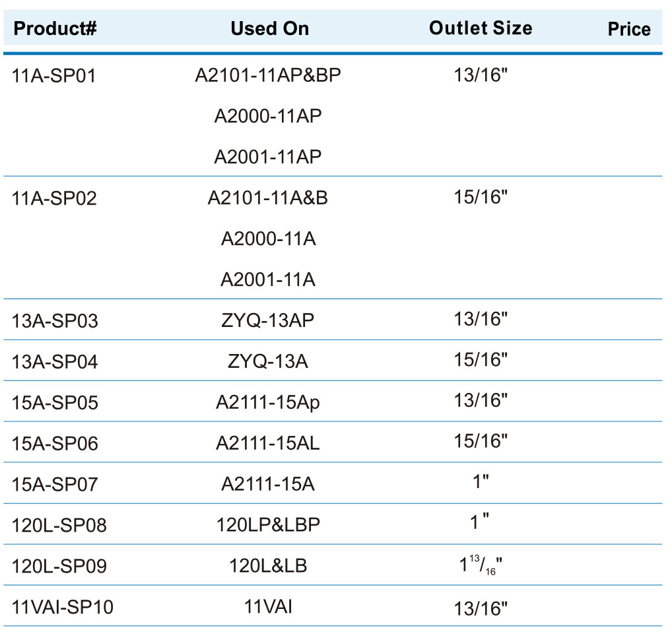Click the Price column header
The width and height of the screenshot is (672, 638).
pos(628,29)
